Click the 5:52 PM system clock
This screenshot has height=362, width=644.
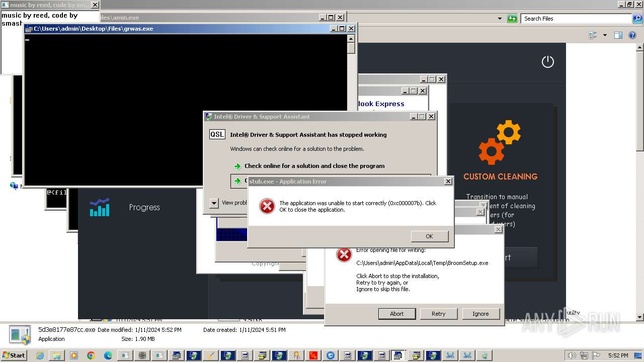pos(618,355)
